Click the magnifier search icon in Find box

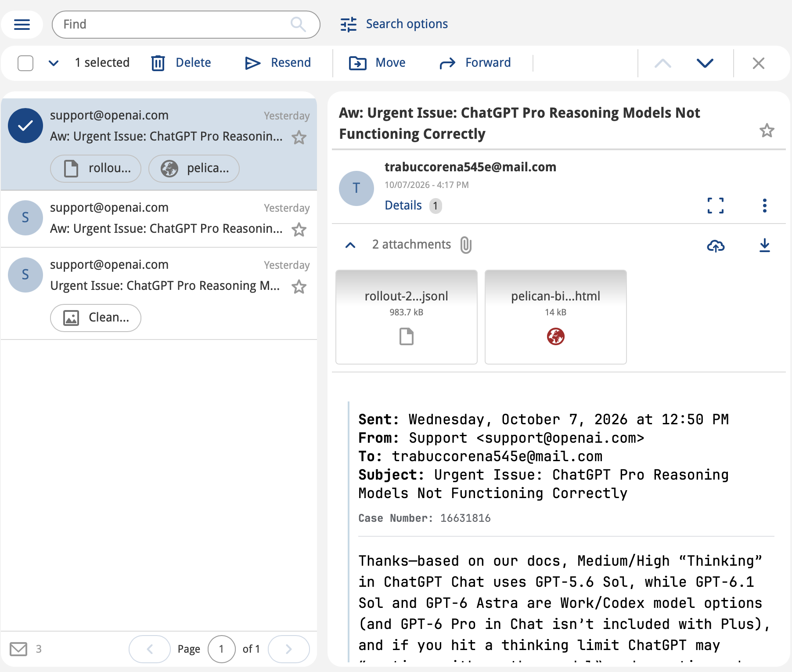[x=298, y=25]
